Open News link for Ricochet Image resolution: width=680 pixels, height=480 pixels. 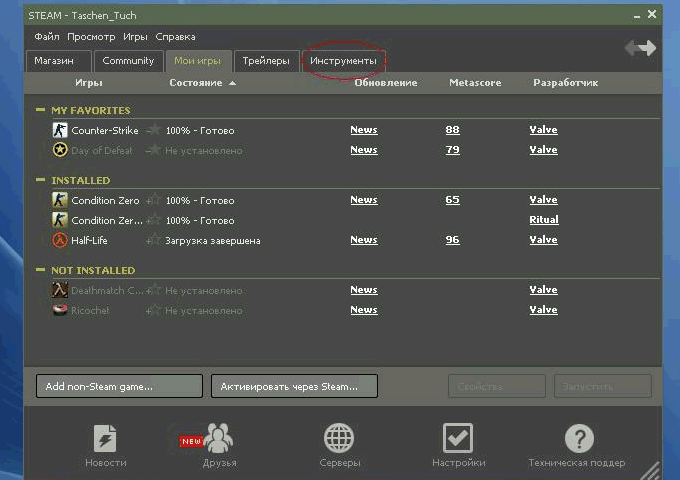364,310
